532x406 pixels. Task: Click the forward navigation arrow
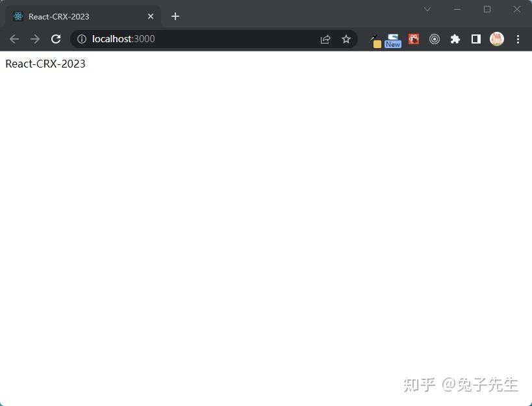tap(35, 39)
